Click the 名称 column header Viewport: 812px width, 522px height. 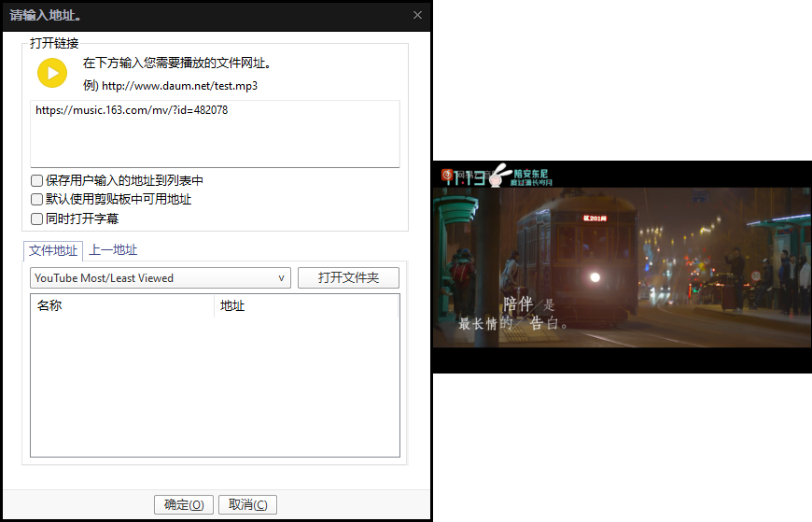click(122, 305)
